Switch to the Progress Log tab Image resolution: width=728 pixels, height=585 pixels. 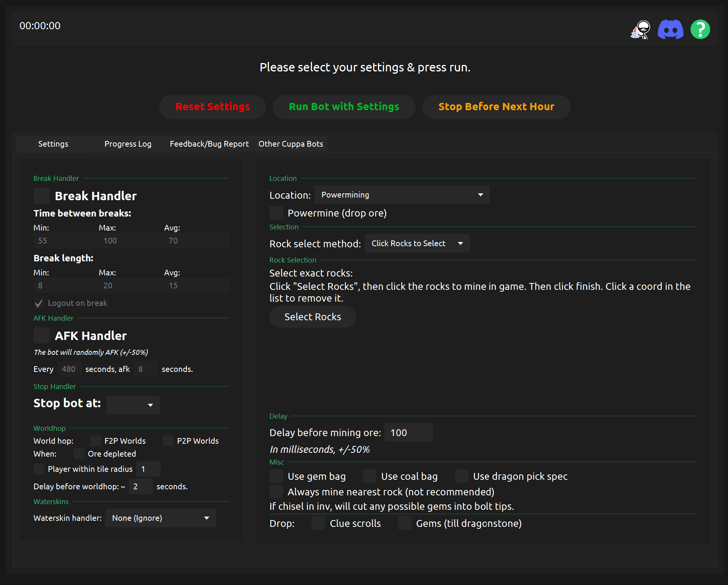point(128,144)
